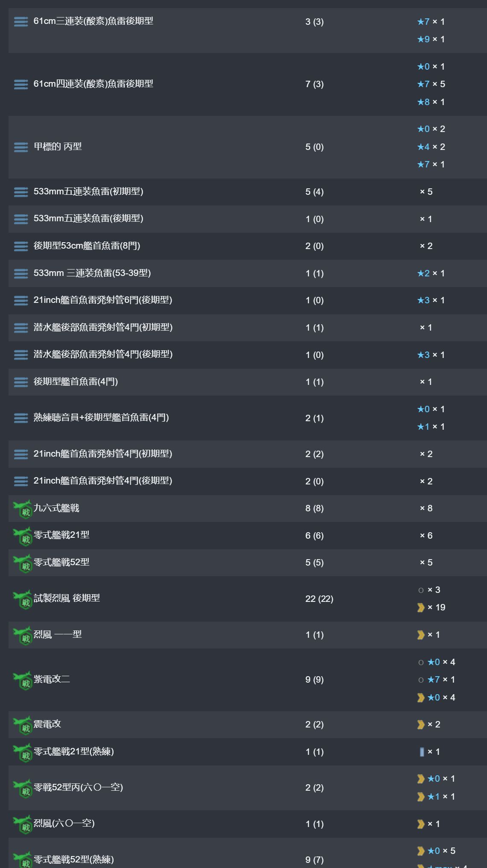Click the gold chevron × 19 entry
Screen dimensions: 487x868
431,607
